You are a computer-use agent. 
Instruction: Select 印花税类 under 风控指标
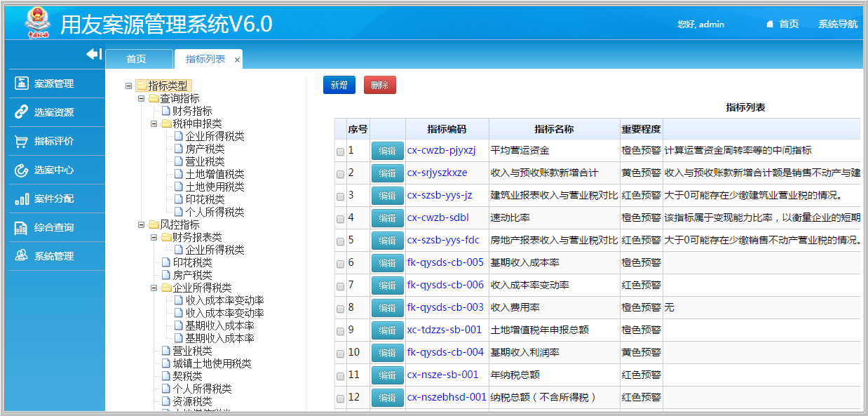tap(192, 262)
